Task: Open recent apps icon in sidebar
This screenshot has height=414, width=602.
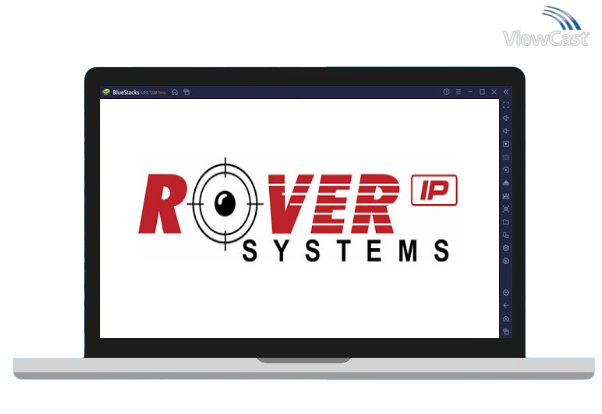Action: point(506,332)
